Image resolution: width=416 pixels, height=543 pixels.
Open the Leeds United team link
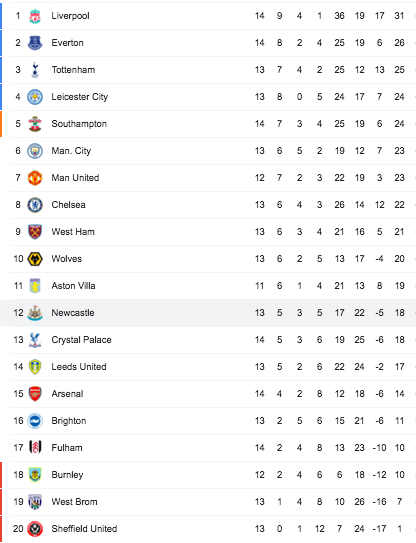[79, 367]
